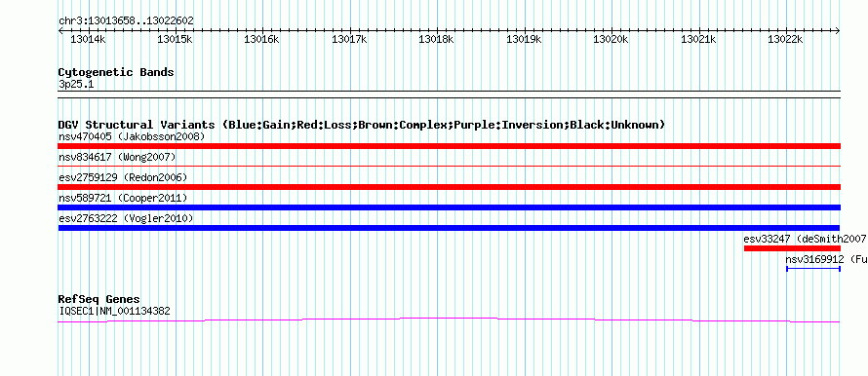Click the RefSeq Genes track title
This screenshot has width=868, height=376.
pos(99,300)
